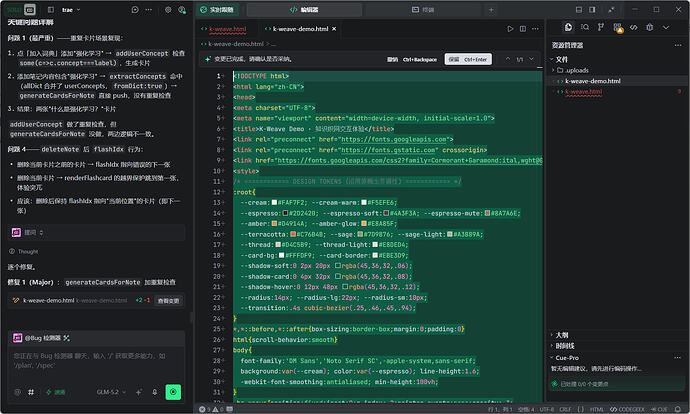Viewport: 690px width, 414px height.
Task: Switch to the k-weave.html editor tab
Action: coord(224,29)
